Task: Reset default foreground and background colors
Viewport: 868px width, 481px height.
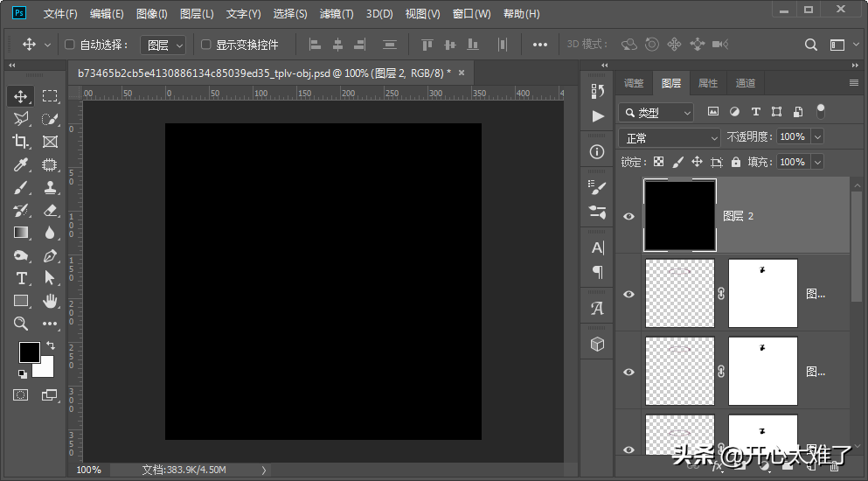Action: tap(22, 374)
